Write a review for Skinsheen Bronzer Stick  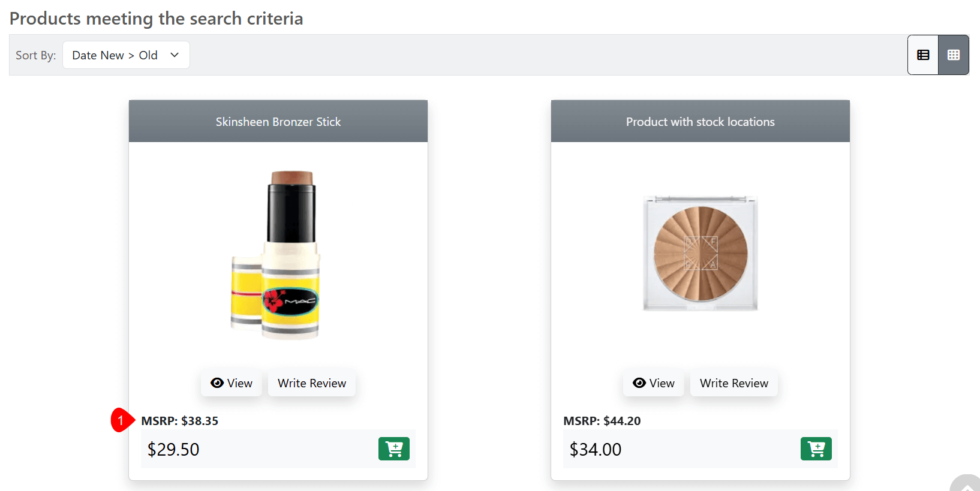[x=312, y=383]
